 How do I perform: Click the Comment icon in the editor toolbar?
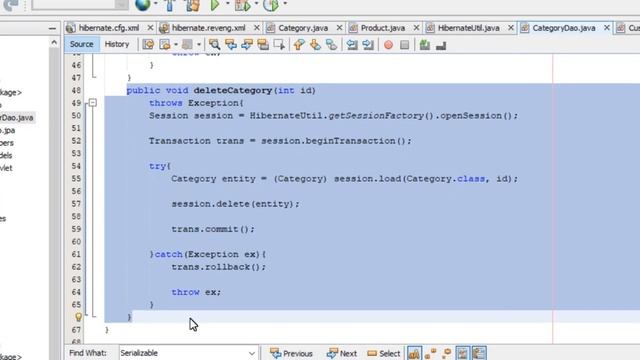[x=424, y=44]
